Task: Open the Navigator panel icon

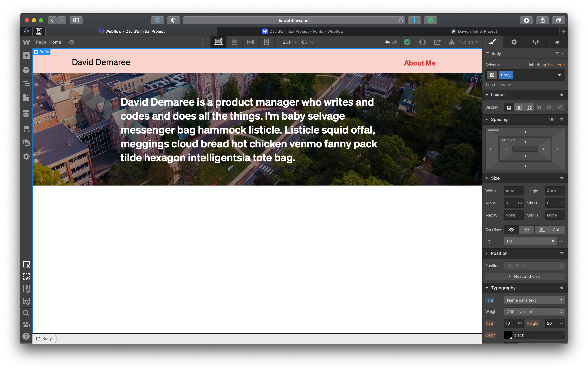Action: [x=26, y=84]
